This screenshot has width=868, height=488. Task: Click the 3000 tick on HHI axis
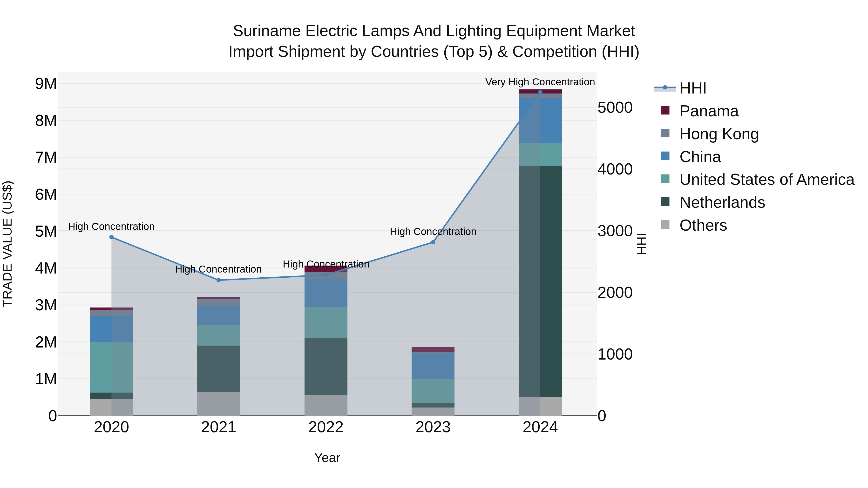(615, 231)
